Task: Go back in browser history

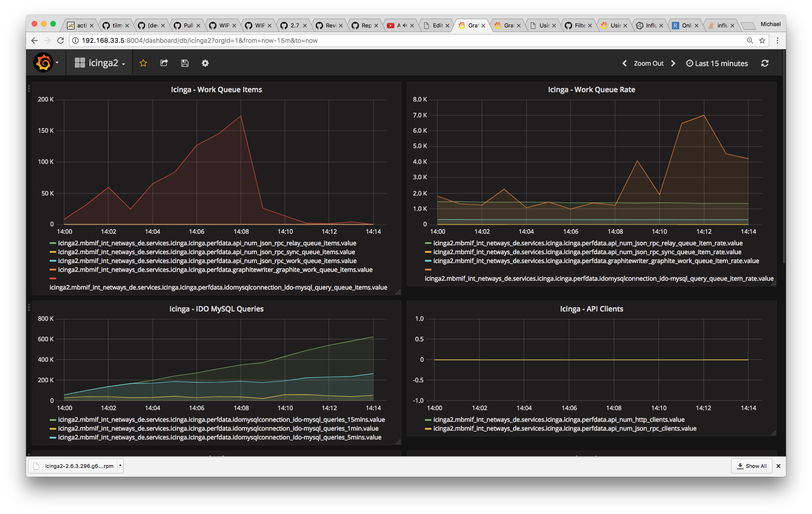Action: (34, 41)
